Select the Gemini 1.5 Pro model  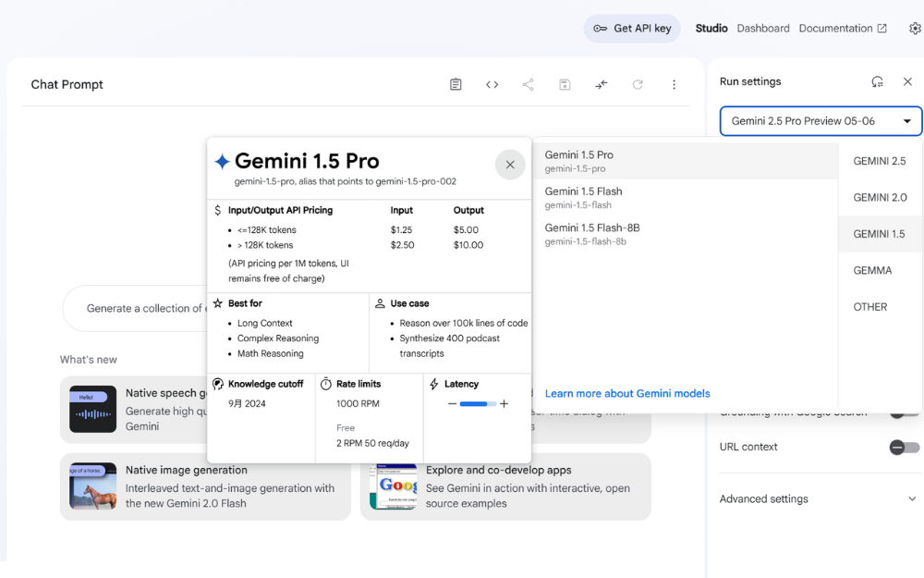point(686,161)
